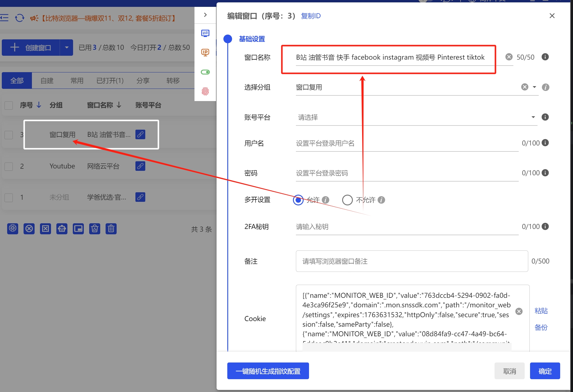Select the 允许 radio button
Viewport: 573px width, 392px height.
pos(298,200)
